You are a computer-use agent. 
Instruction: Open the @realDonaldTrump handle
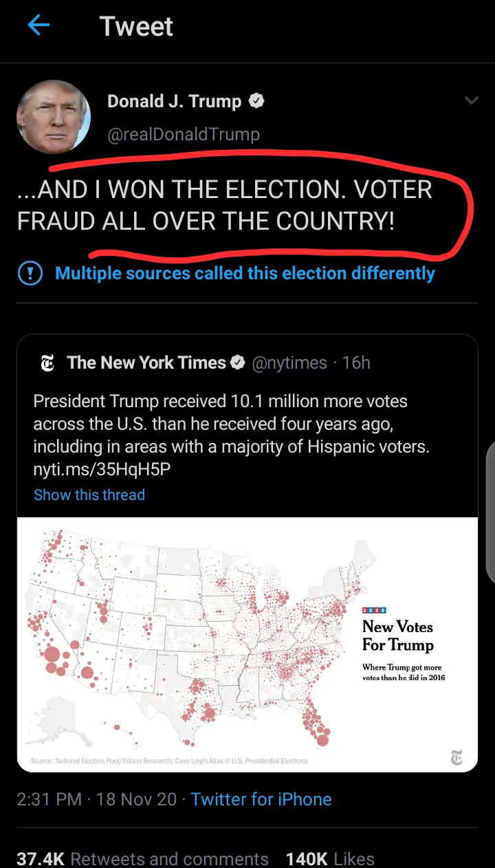coord(184,134)
